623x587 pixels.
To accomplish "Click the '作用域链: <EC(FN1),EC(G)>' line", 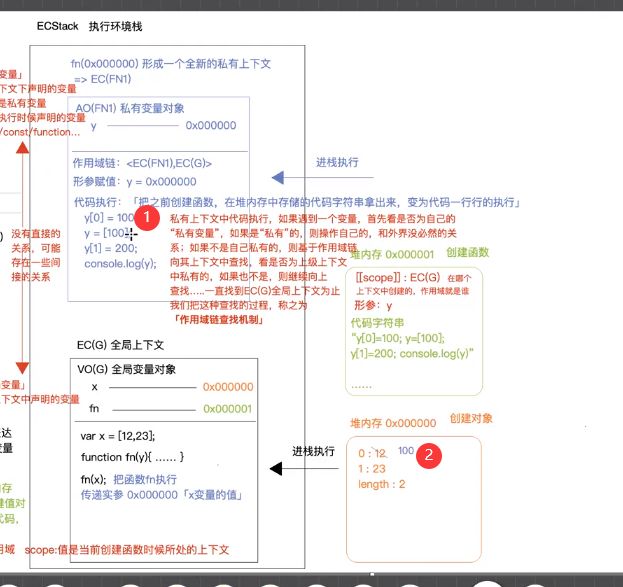I will [142, 163].
